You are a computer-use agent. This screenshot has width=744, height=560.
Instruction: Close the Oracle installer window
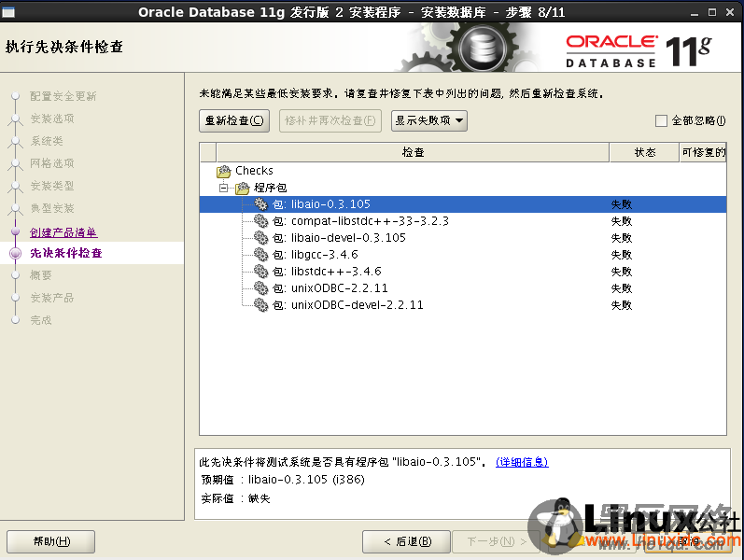point(730,12)
